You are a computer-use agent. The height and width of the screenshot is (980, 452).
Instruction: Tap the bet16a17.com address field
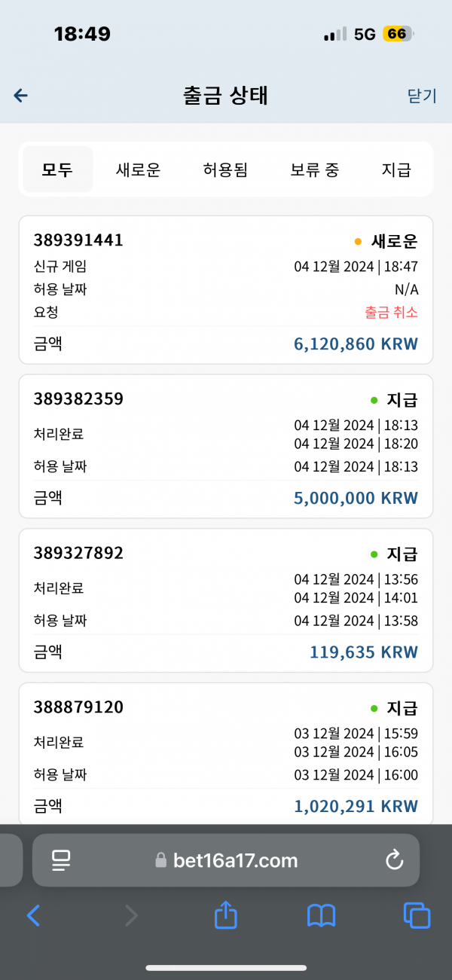226,860
